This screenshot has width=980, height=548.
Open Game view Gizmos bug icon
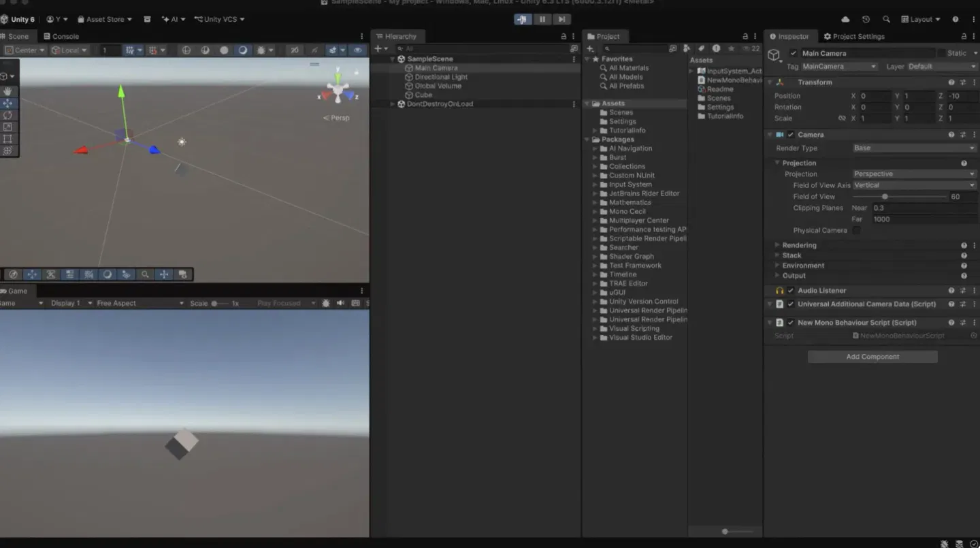tap(326, 304)
